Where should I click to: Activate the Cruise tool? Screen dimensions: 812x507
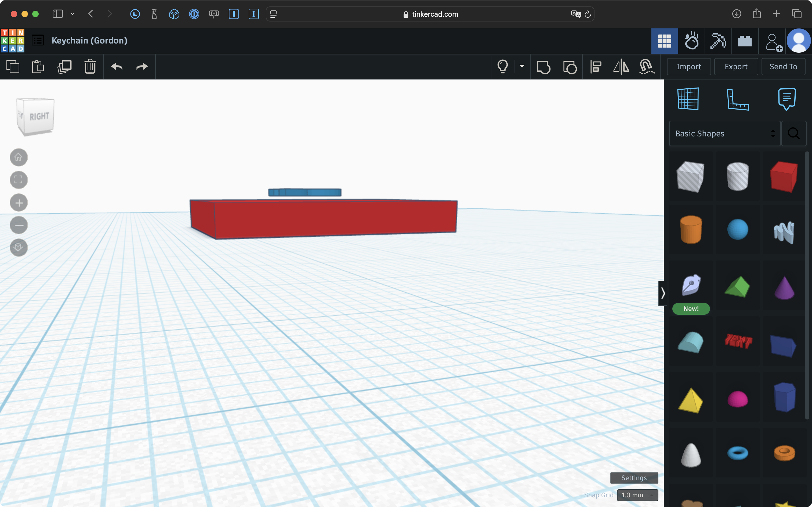tap(646, 67)
